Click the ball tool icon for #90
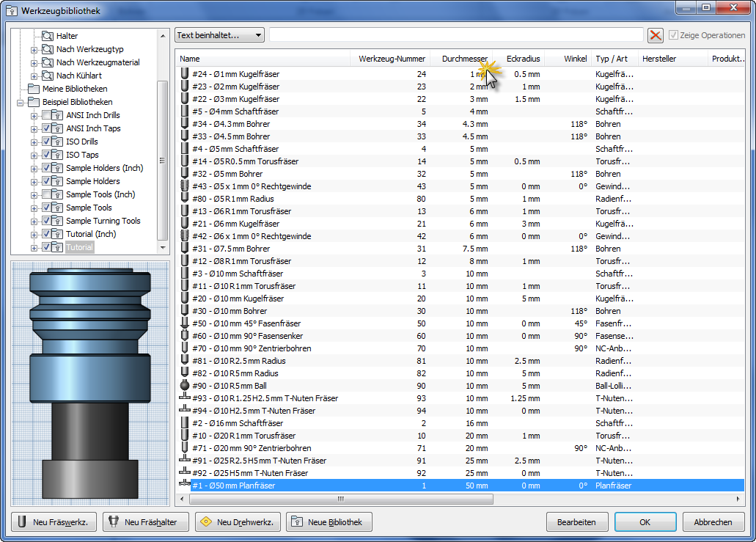 (x=184, y=385)
